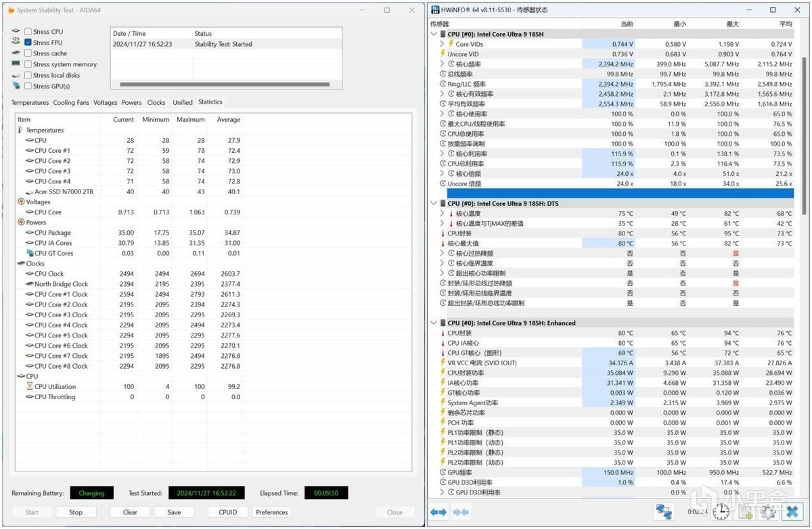Click the CPU Utilization hourglass icon

[x=29, y=386]
